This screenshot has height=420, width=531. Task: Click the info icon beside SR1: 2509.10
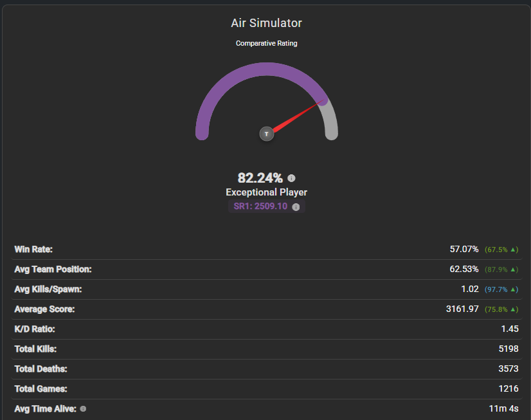(x=296, y=207)
